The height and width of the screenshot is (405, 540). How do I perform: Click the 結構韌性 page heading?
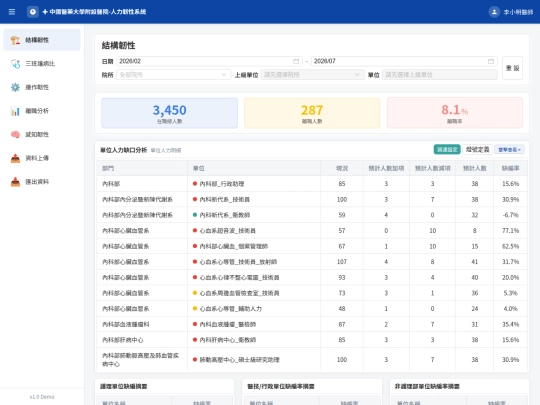[x=118, y=45]
